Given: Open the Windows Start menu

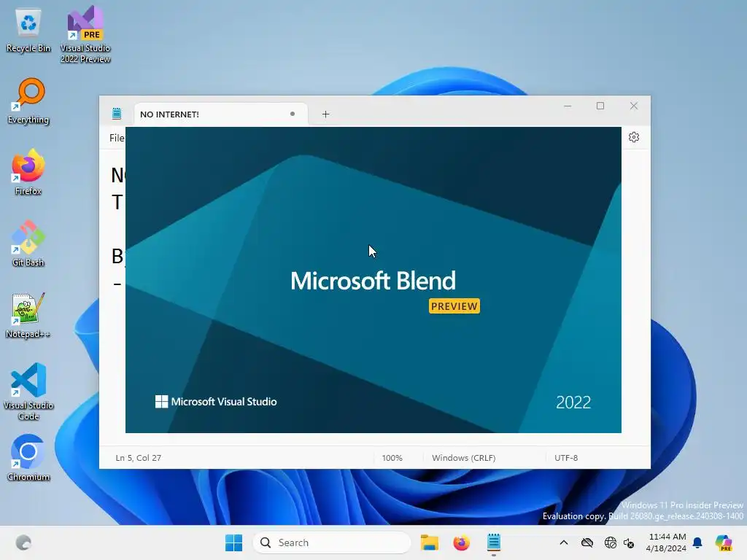Looking at the screenshot, I should (x=233, y=542).
